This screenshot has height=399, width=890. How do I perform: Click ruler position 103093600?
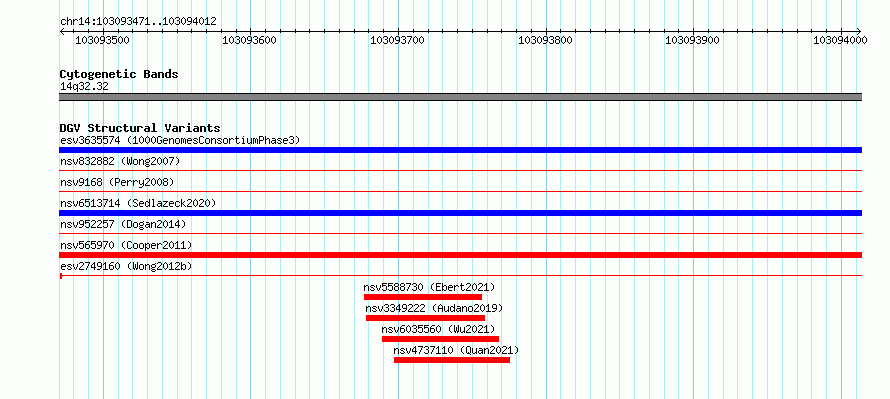250,40
